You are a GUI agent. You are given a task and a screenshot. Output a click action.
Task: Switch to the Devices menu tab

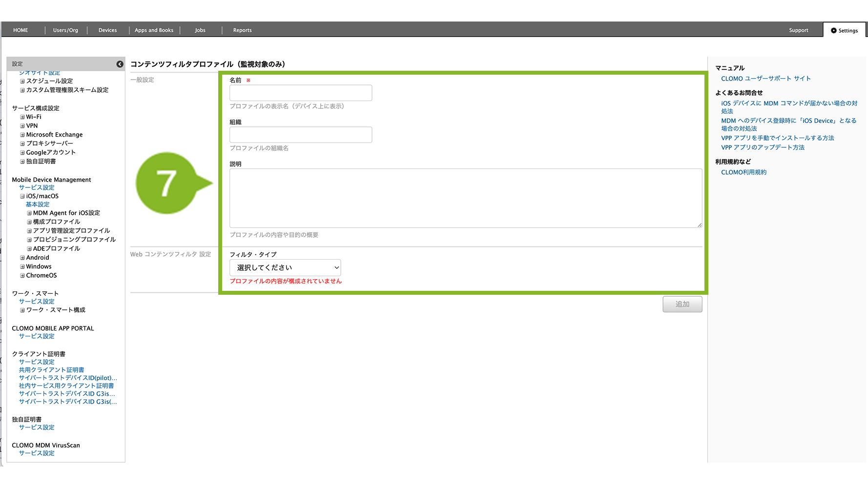[x=107, y=30]
